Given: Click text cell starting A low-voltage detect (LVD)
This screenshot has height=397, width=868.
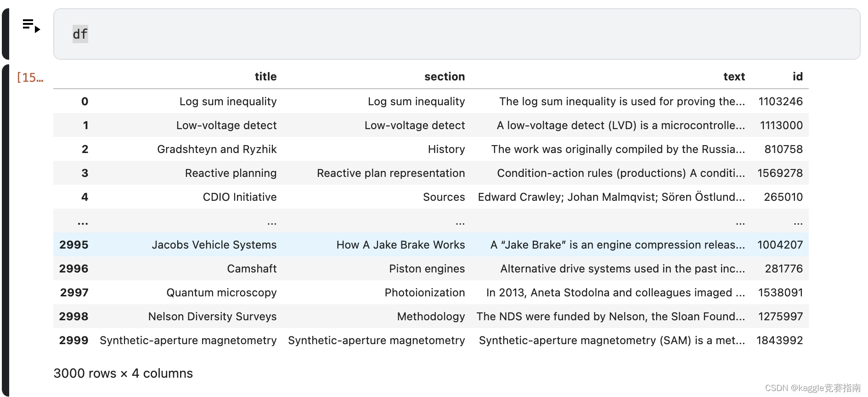Looking at the screenshot, I should [x=621, y=125].
